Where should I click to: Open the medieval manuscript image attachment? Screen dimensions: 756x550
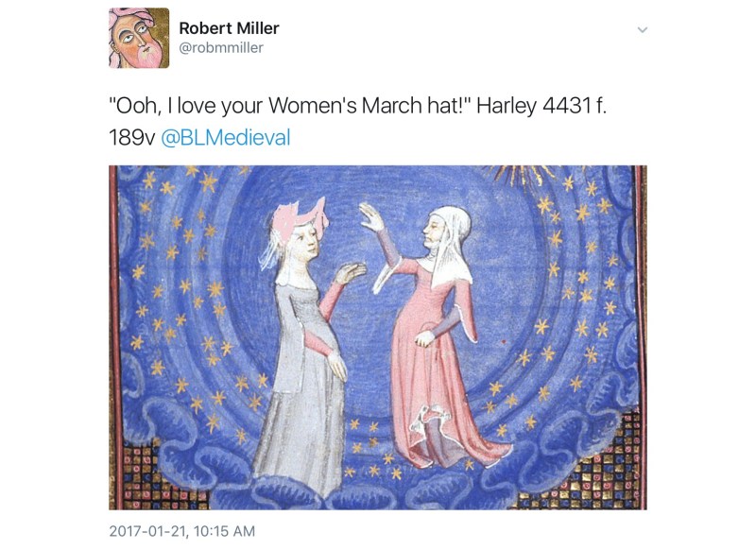[378, 337]
